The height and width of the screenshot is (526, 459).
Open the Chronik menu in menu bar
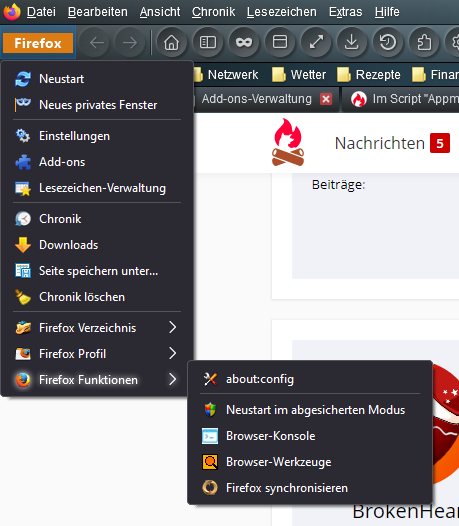pyautogui.click(x=213, y=12)
